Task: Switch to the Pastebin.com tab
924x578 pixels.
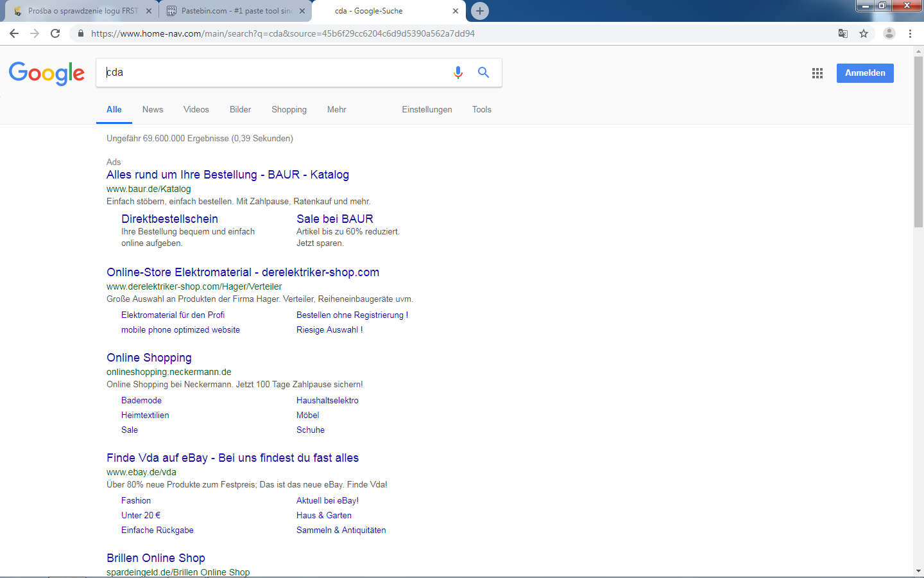Action: 236,11
